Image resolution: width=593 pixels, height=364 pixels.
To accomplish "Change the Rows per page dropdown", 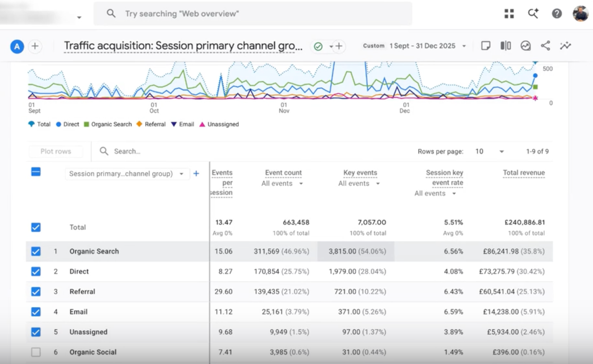I will 489,151.
